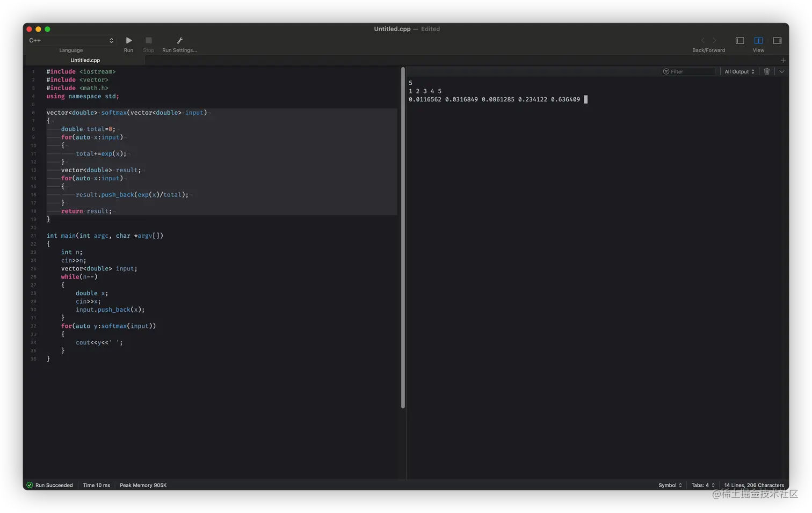Viewport: 812px width, 513px height.
Task: Open the C++ language dropdown
Action: [x=71, y=40]
